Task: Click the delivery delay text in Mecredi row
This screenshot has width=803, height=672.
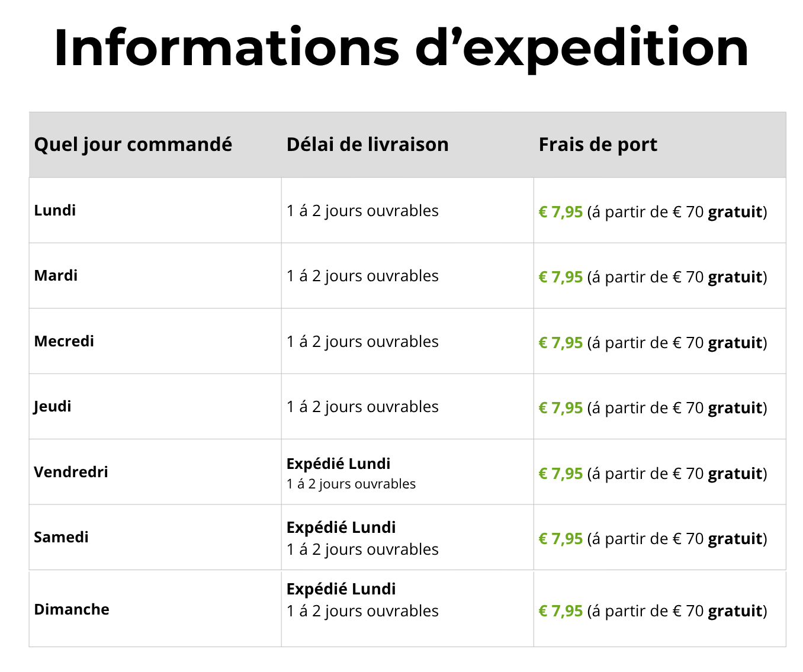Action: point(363,342)
